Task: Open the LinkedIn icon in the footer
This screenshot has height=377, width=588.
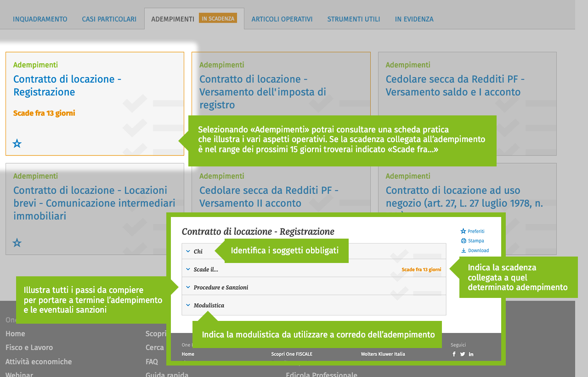Action: pos(470,354)
